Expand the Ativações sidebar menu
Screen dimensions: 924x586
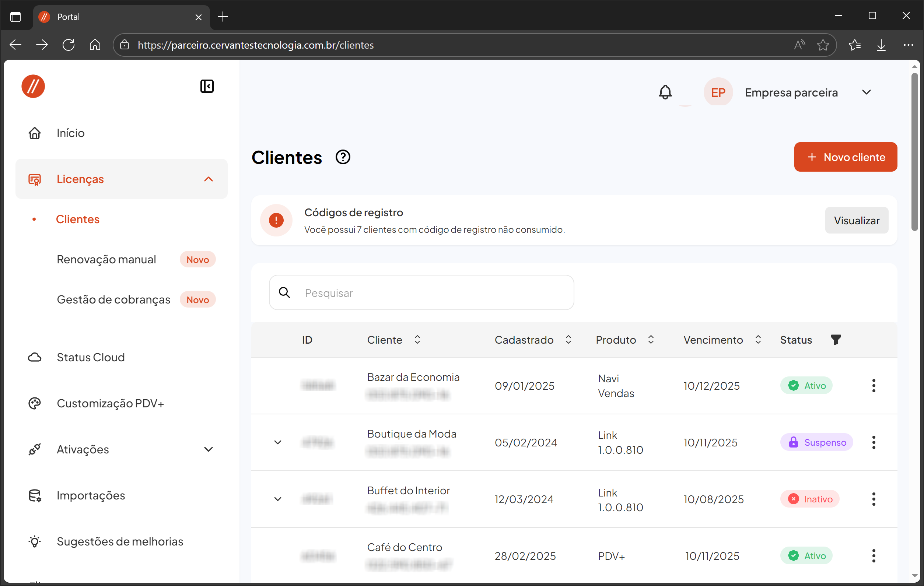coord(209,449)
